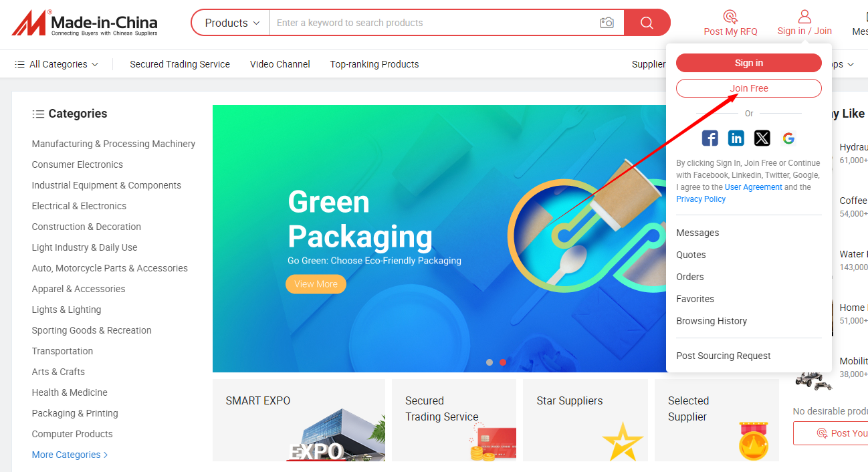This screenshot has height=472, width=868.
Task: Click the camera image search icon
Action: pyautogui.click(x=607, y=23)
